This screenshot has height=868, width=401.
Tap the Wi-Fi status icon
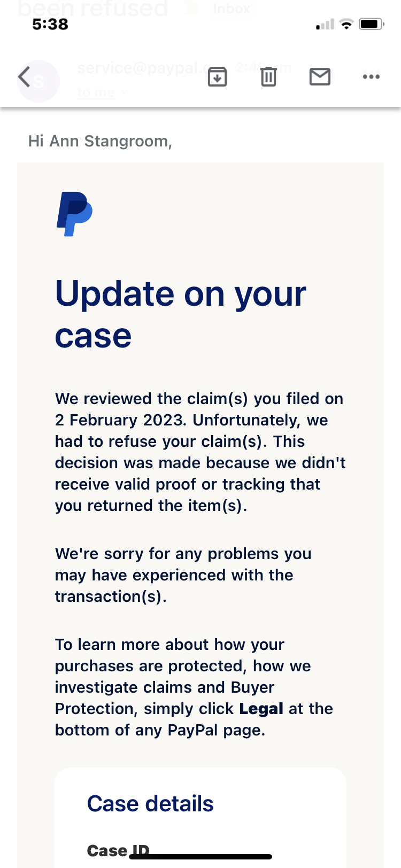(x=346, y=24)
